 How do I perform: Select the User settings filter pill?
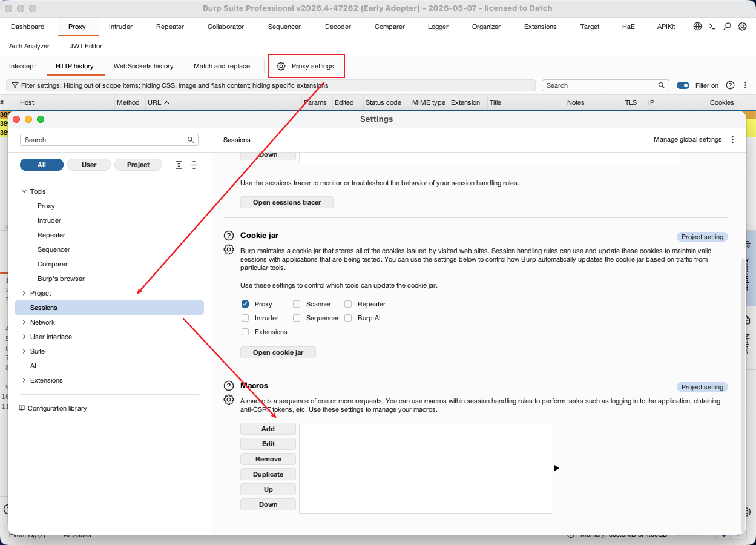click(89, 165)
